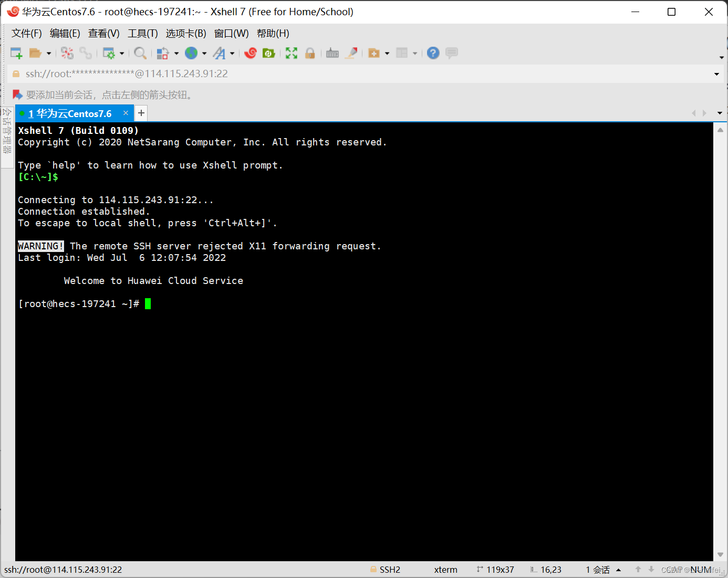Click the color scheme toolbar icon
Screen dimensions: 728x578
[163, 53]
